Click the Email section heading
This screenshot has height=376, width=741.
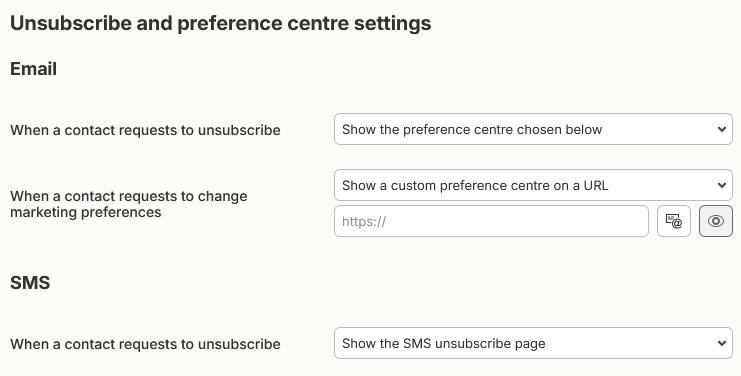coord(34,69)
